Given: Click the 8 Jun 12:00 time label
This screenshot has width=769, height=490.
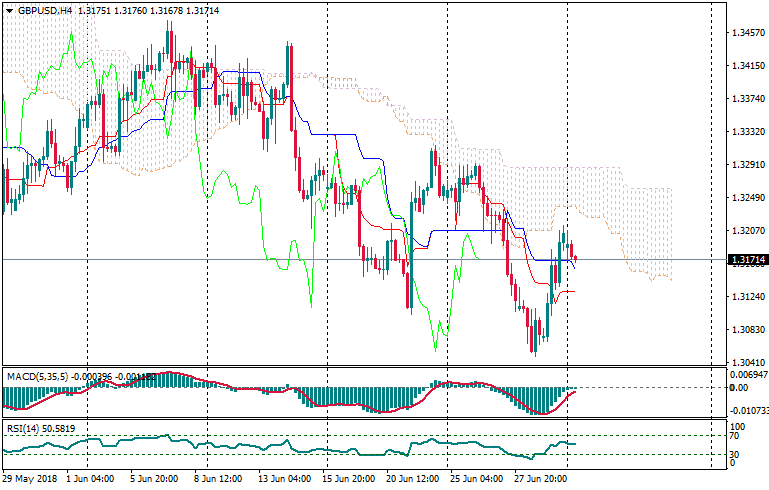Looking at the screenshot, I should pos(218,480).
